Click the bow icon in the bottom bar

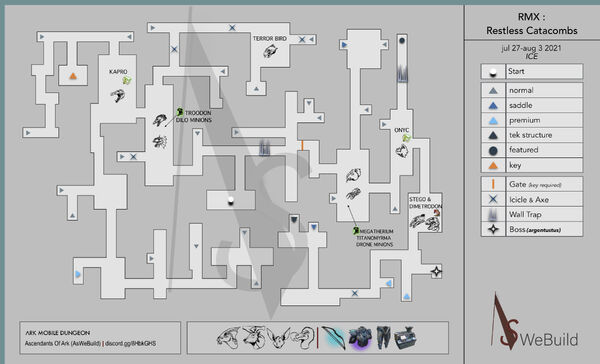(x=334, y=338)
